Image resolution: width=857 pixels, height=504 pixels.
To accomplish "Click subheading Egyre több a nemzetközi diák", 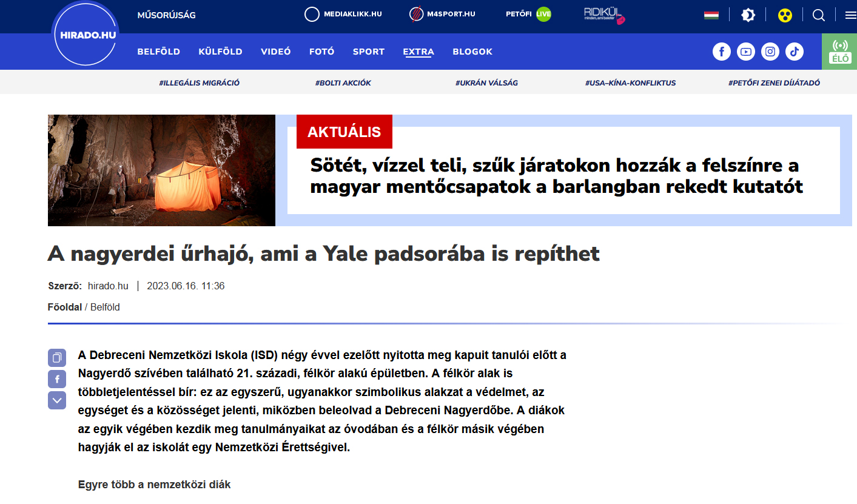I will point(155,485).
